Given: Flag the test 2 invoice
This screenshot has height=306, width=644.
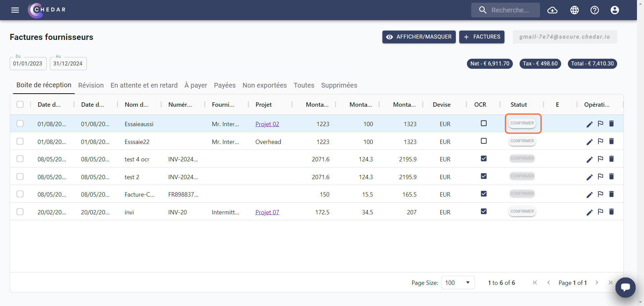Looking at the screenshot, I should pyautogui.click(x=601, y=176).
